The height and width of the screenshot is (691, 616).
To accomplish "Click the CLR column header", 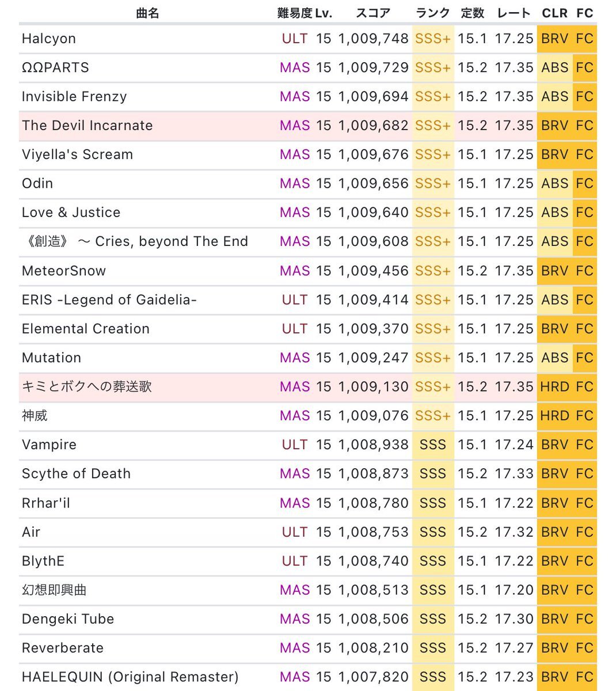I will click(x=554, y=13).
